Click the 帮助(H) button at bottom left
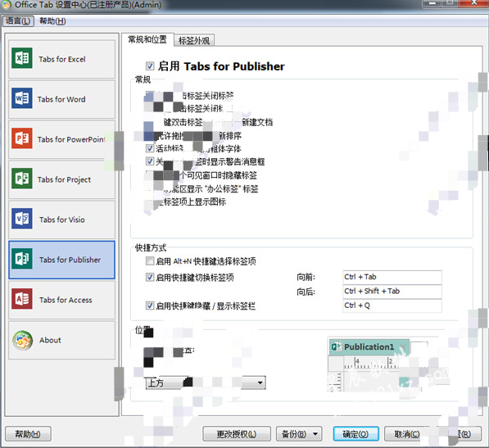The width and height of the screenshot is (489, 448). 28,433
